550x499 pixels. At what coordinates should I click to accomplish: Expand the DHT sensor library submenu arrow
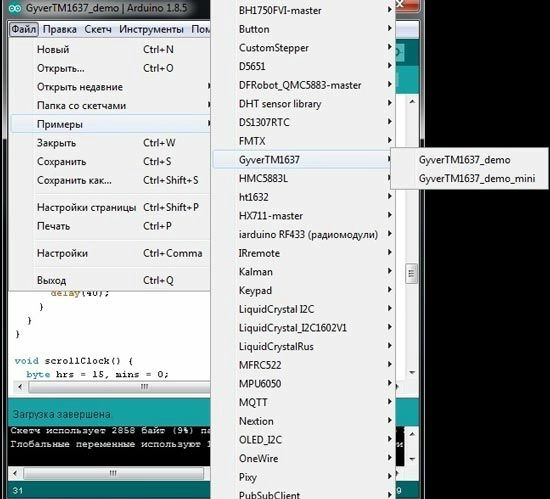[390, 103]
